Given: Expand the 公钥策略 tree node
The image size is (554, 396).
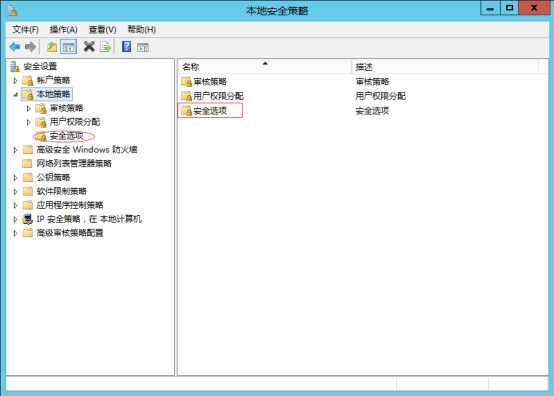Looking at the screenshot, I should pyautogui.click(x=15, y=177).
